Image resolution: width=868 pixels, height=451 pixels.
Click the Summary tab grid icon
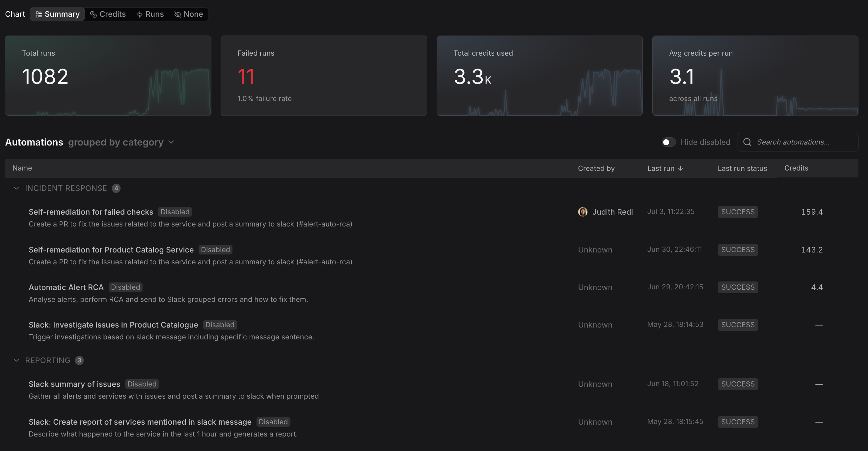coord(39,14)
